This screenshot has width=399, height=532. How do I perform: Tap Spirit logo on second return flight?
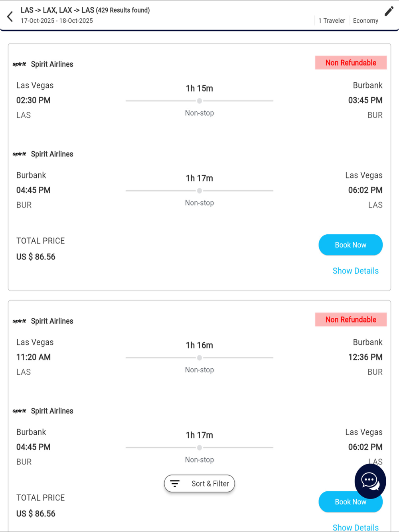coord(19,411)
